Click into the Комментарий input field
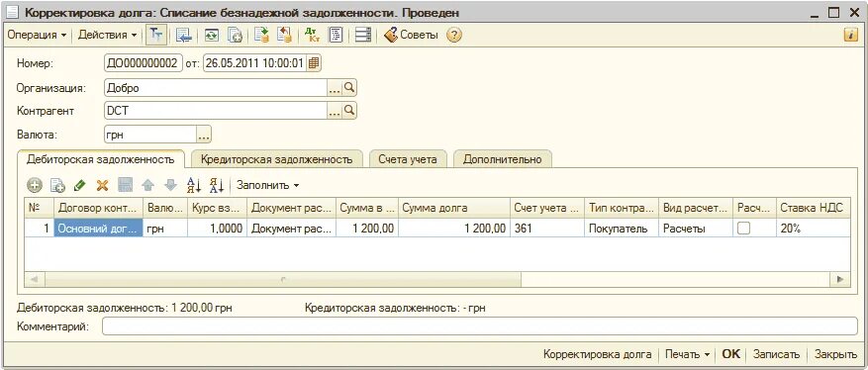Image resolution: width=868 pixels, height=370 pixels. 479,326
